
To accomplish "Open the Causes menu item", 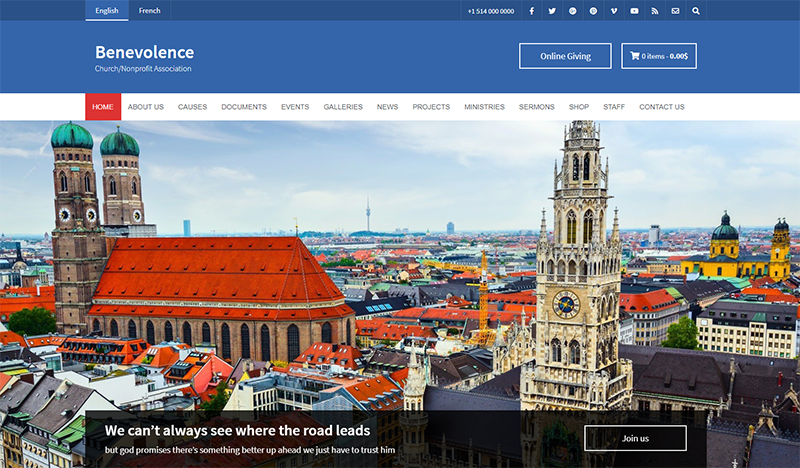I will coord(192,107).
